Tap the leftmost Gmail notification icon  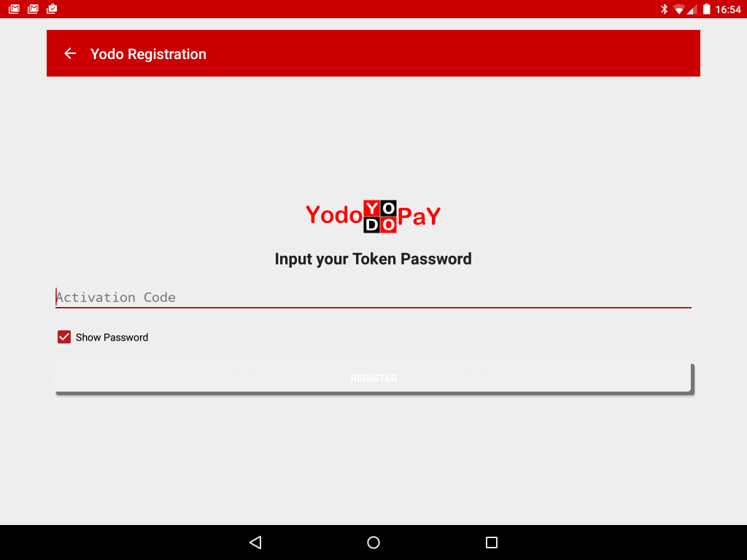(14, 9)
